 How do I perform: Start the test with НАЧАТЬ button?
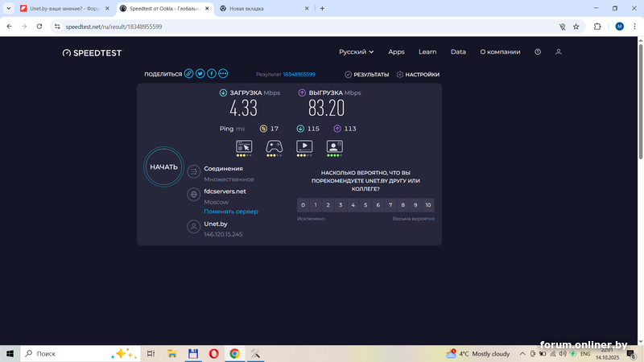164,167
